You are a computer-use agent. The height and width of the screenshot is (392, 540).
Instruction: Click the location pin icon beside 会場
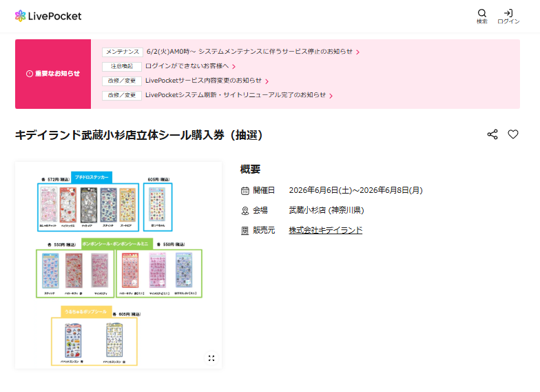pos(245,211)
